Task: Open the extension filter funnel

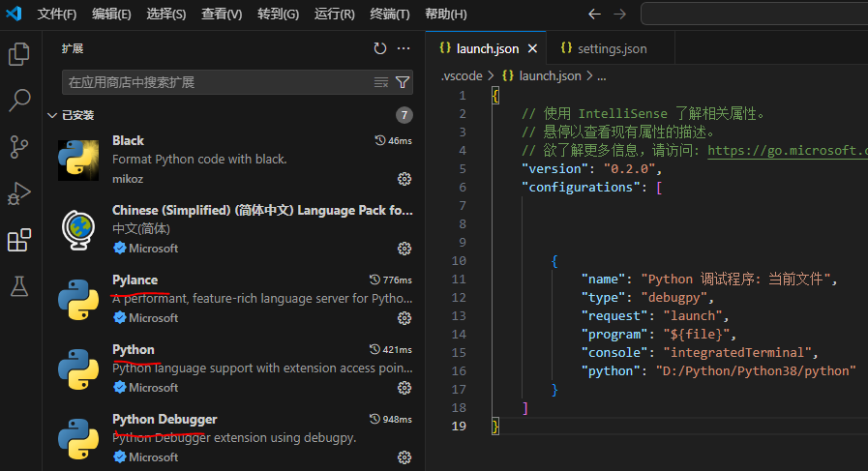Action: pyautogui.click(x=403, y=82)
